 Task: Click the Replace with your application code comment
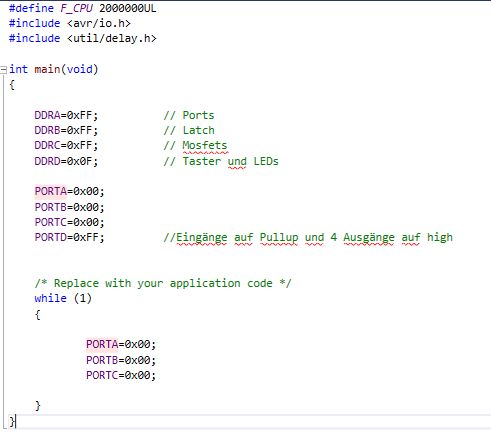163,283
